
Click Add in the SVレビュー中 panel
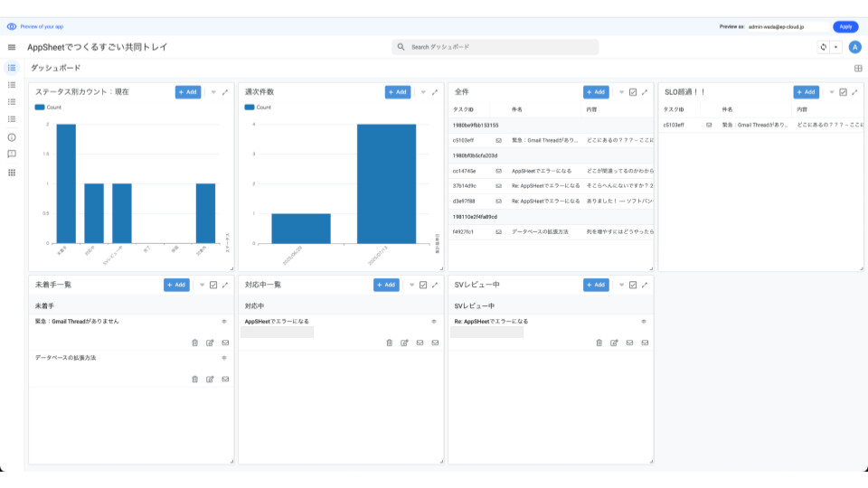pos(596,285)
